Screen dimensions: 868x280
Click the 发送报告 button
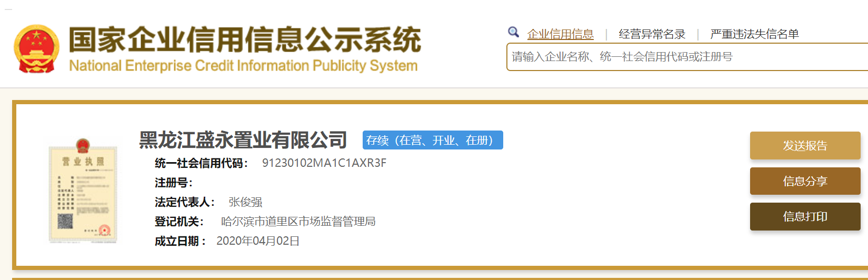point(805,146)
